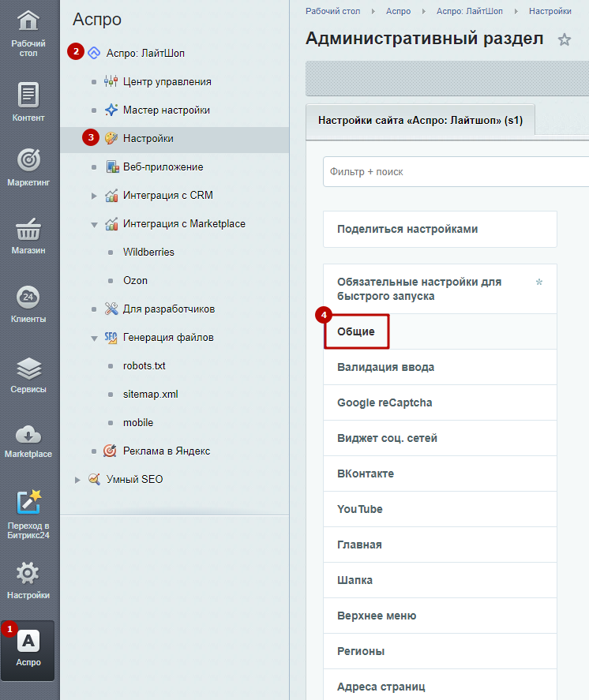Viewport: 589px width, 700px height.
Task: Go to Аспро breadcrumb link
Action: pyautogui.click(x=398, y=11)
